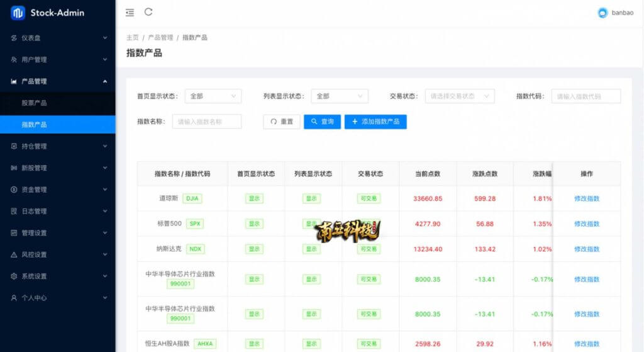Click the 56.88 change points value
Viewport: 644px width, 352px height.
pos(485,224)
